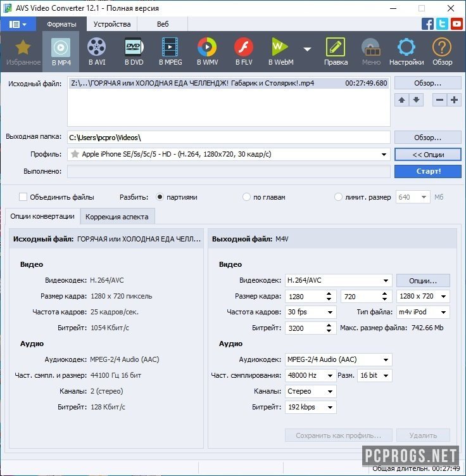This screenshot has width=466, height=476.
Task: Select партиями split radio button
Action: pyautogui.click(x=160, y=197)
